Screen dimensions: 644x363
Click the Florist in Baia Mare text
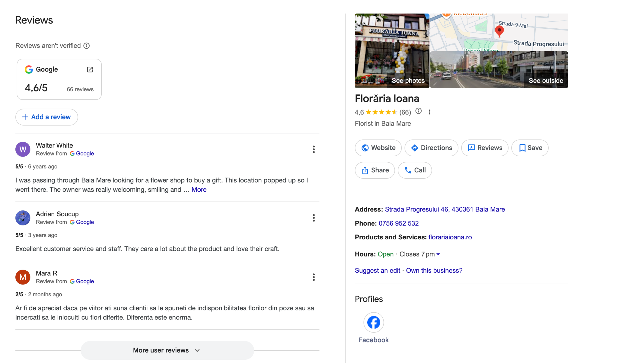pos(383,124)
